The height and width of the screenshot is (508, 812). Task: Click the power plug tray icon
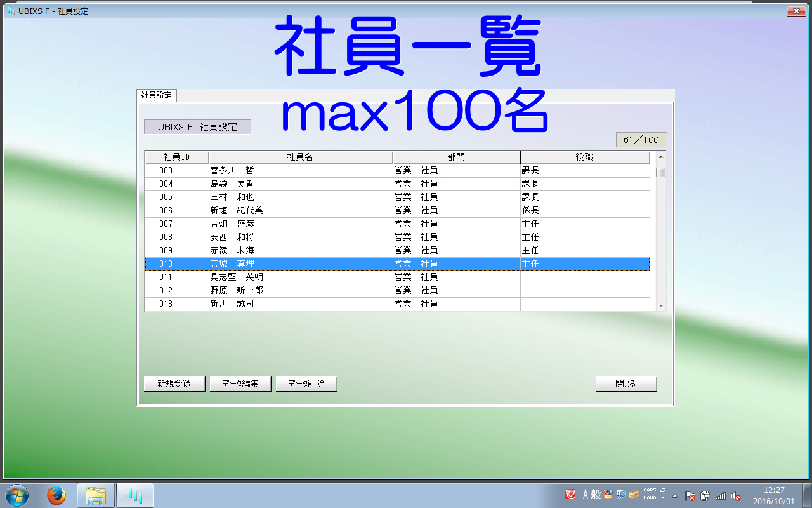pos(705,496)
